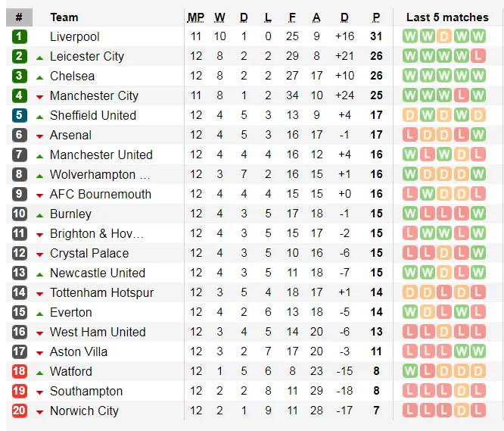The image size is (504, 431).
Task: Click the green up arrow next to Everton
Action: (39, 313)
